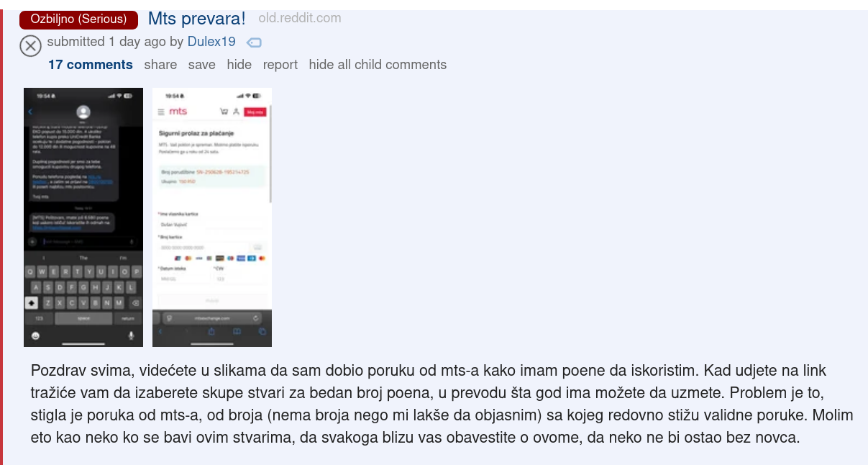
Task: Hide this post using the hide link
Action: pyautogui.click(x=239, y=65)
